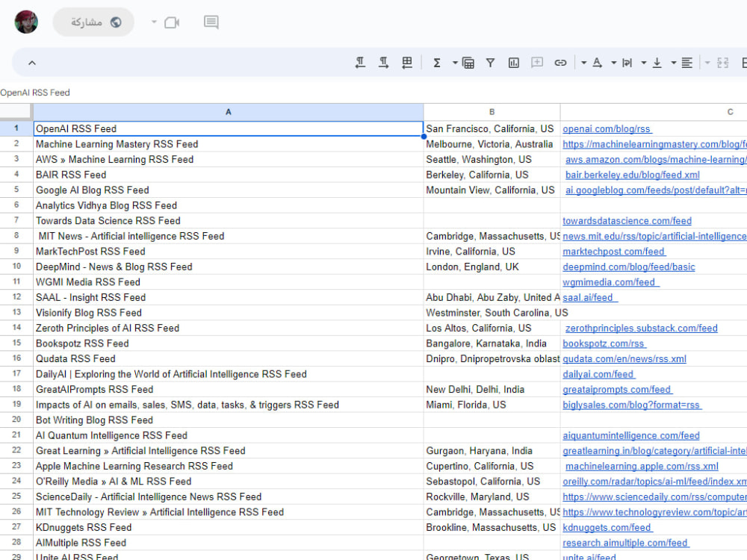The height and width of the screenshot is (560, 747).
Task: Select the cell 'Melbourne, Victoria, Australia'
Action: [x=492, y=144]
